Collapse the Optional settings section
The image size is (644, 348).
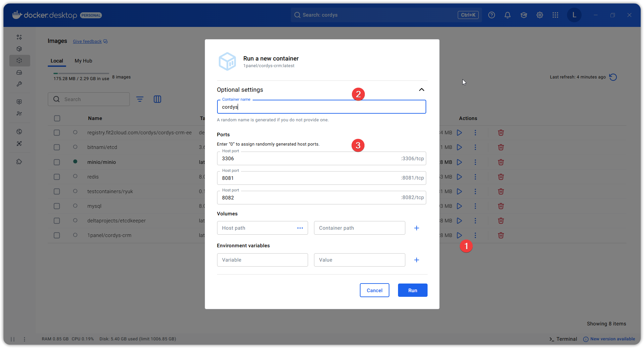tap(421, 90)
